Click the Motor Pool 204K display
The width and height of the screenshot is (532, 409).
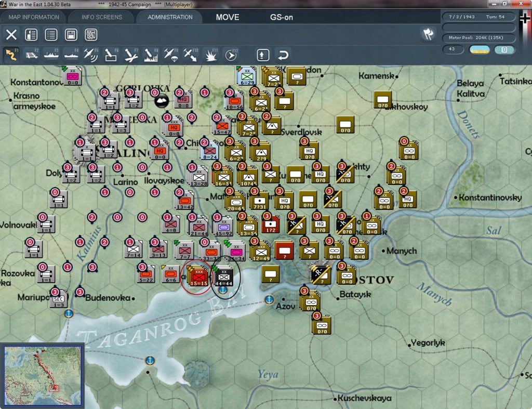point(478,37)
